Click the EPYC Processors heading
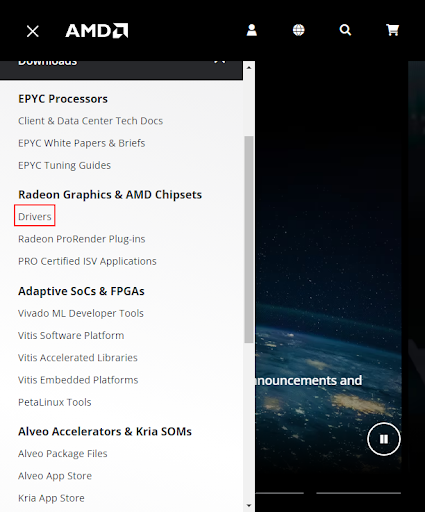 tap(63, 99)
